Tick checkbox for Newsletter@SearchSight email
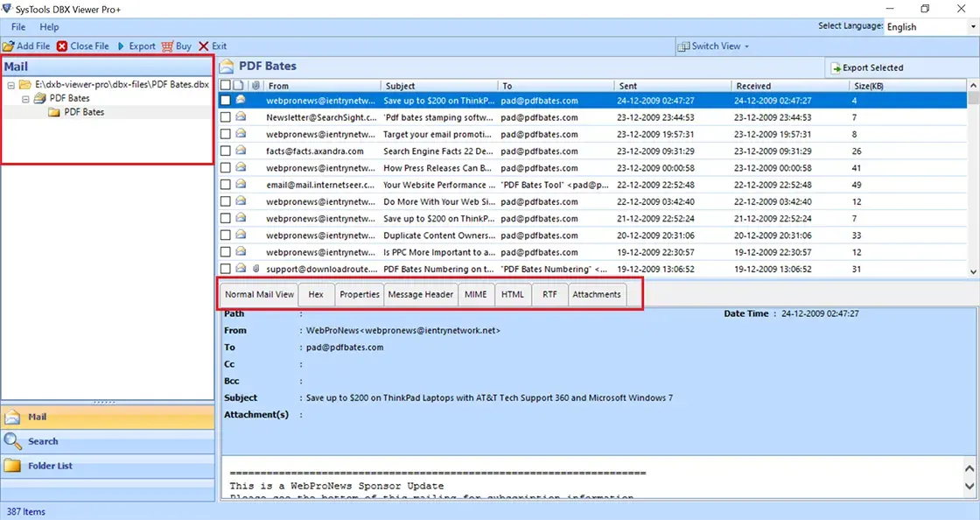 (x=226, y=117)
